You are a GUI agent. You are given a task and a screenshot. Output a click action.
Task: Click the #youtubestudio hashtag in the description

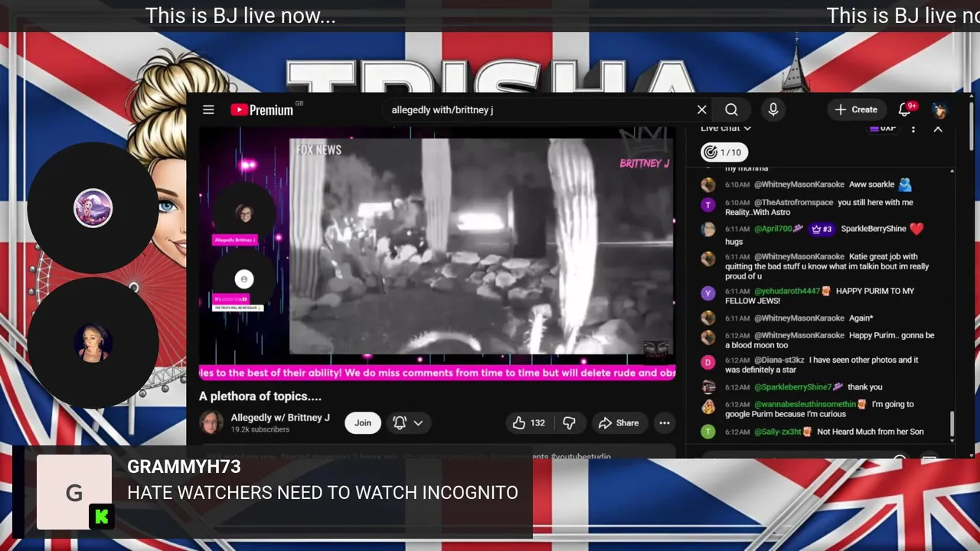pyautogui.click(x=580, y=456)
